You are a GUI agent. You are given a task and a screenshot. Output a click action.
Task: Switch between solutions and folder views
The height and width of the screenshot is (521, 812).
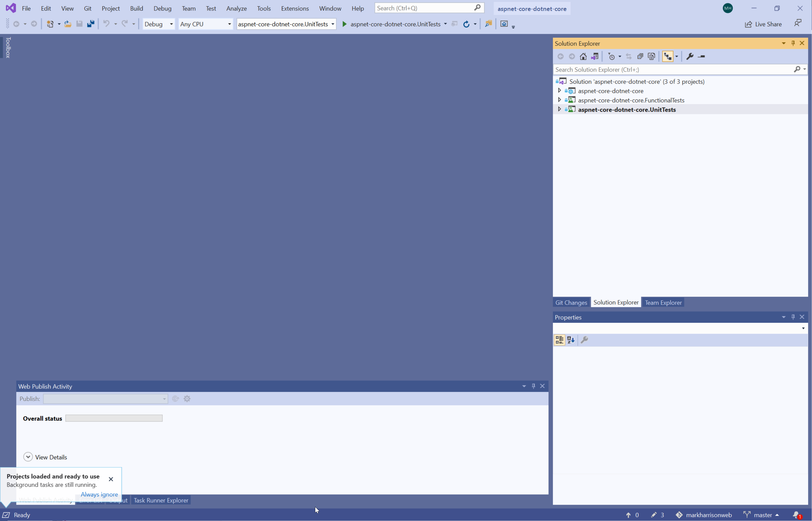(x=595, y=57)
